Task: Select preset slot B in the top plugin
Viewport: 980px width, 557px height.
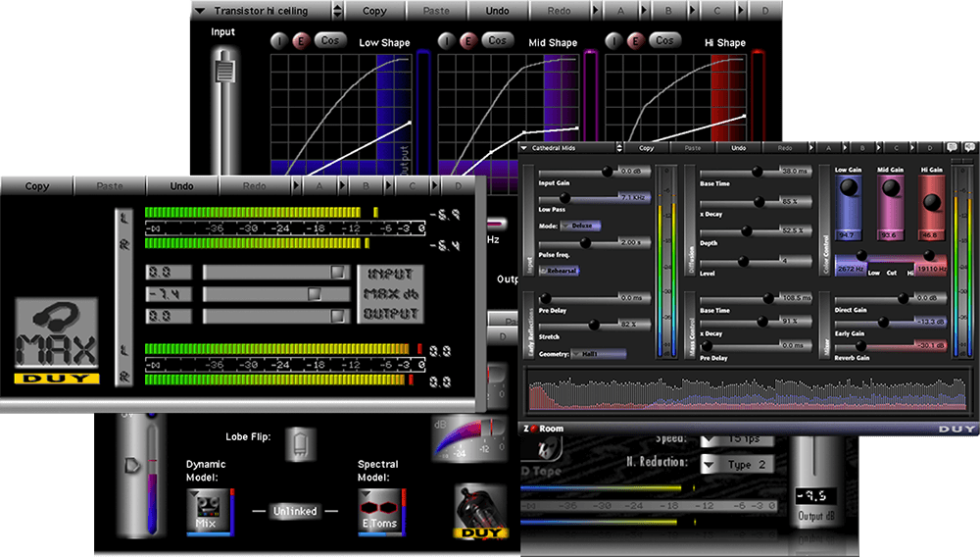Action: tap(669, 11)
